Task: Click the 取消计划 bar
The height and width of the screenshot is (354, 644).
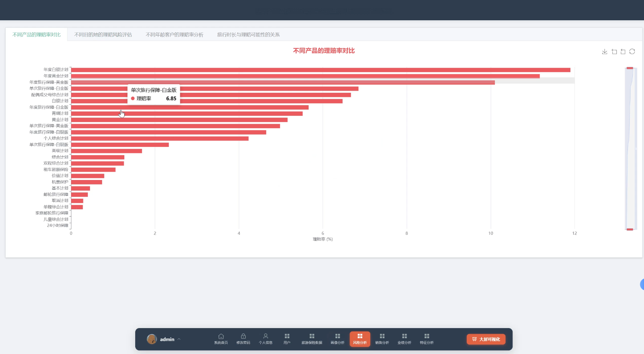Action: pos(77,201)
